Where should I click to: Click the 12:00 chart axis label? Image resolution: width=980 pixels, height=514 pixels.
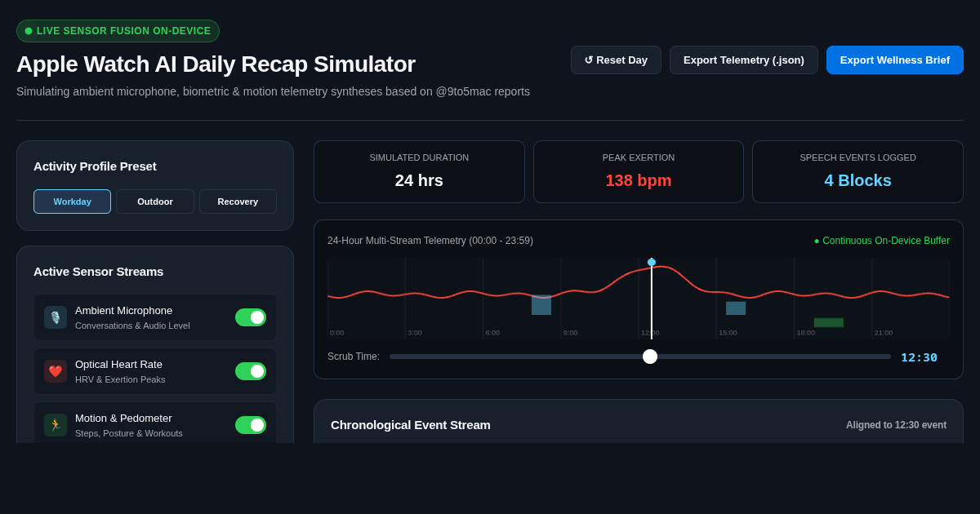tap(650, 333)
